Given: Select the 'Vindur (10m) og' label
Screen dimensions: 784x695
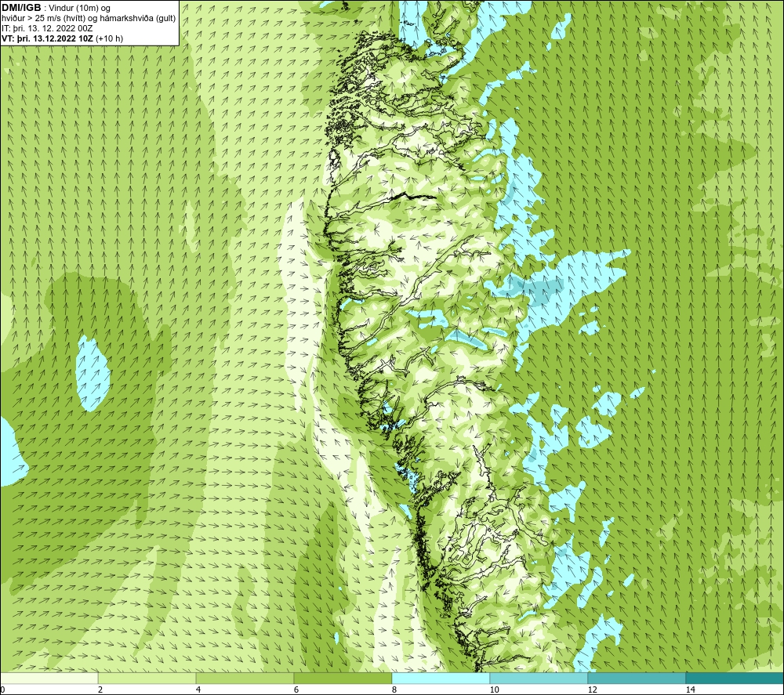Looking at the screenshot, I should 80,9.
